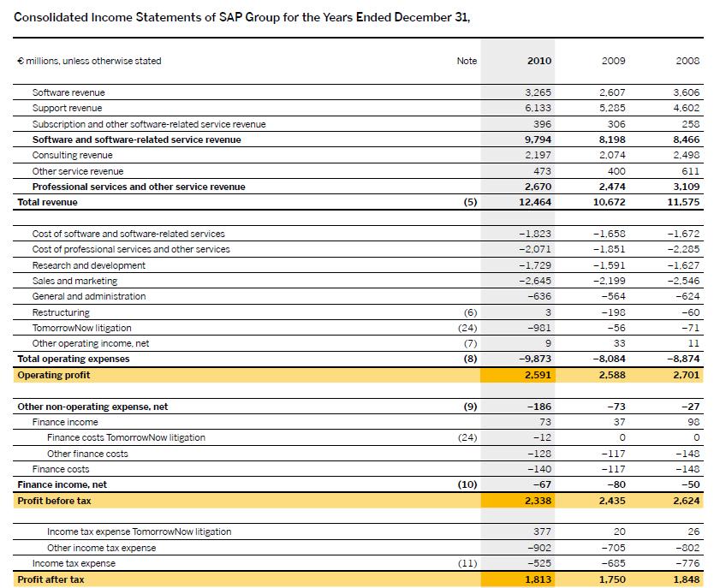714x588 pixels.
Task: Click Profit after tax 2008 value 1,848
Action: tap(687, 579)
